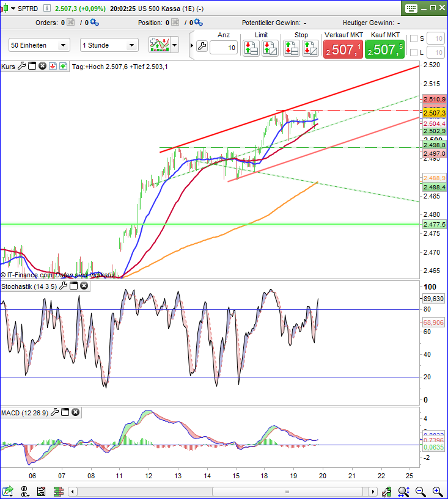Click the red down-arrow icon in Kurs header
Viewport: 448px width, 499px height.
click(x=53, y=66)
